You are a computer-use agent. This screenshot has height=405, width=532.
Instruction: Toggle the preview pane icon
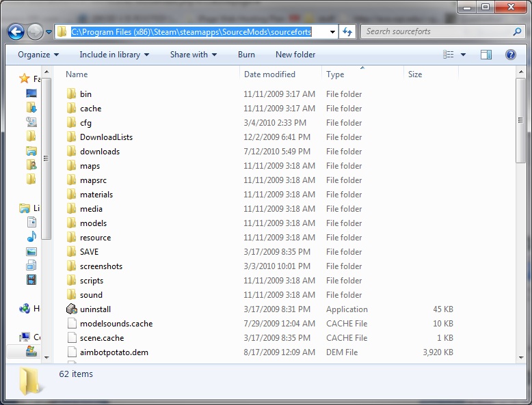click(486, 55)
